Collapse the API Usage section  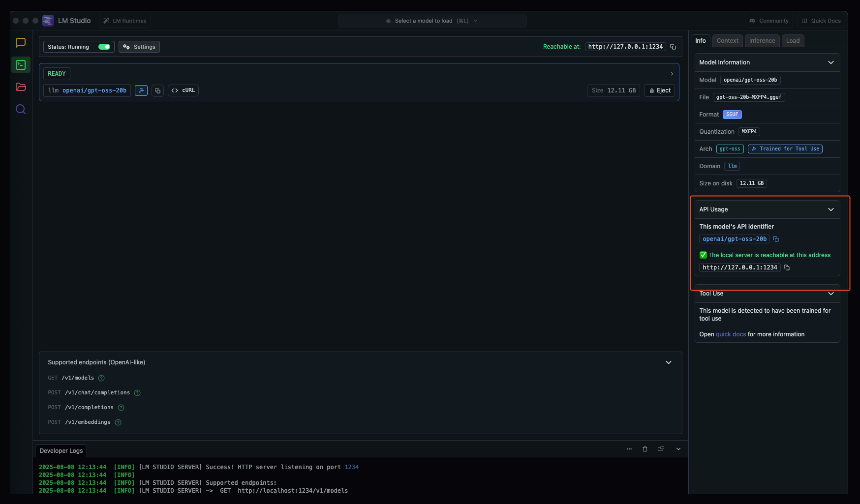pos(831,209)
